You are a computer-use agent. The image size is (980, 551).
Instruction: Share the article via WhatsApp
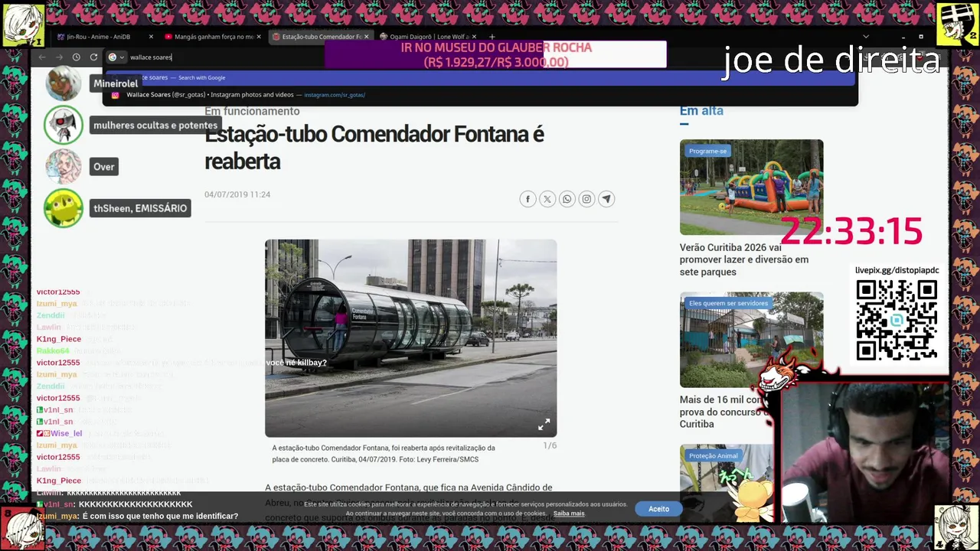567,199
